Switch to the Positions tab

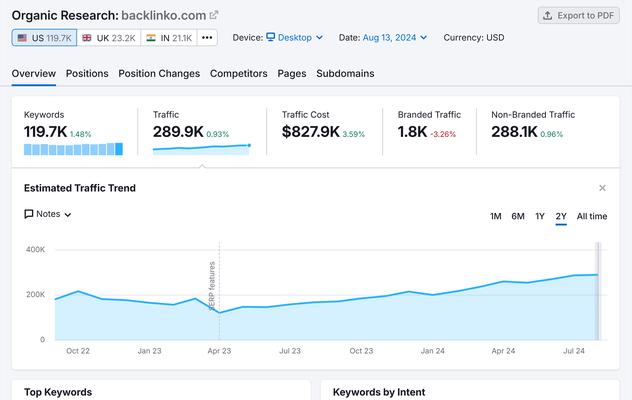[x=87, y=73]
